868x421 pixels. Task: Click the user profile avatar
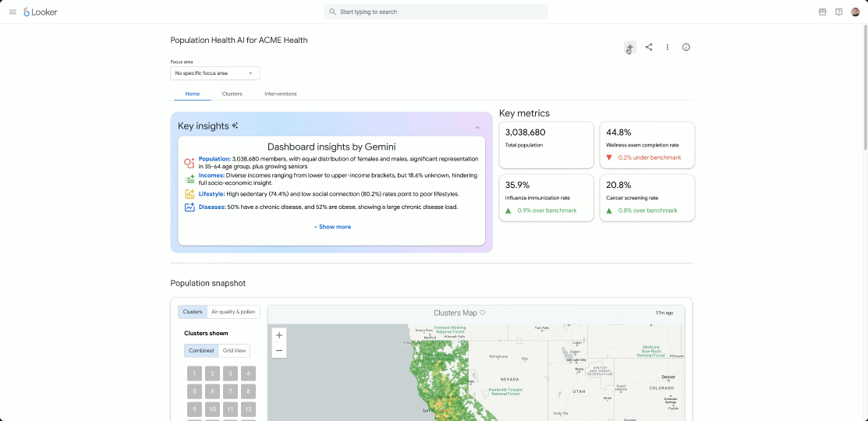pos(856,12)
